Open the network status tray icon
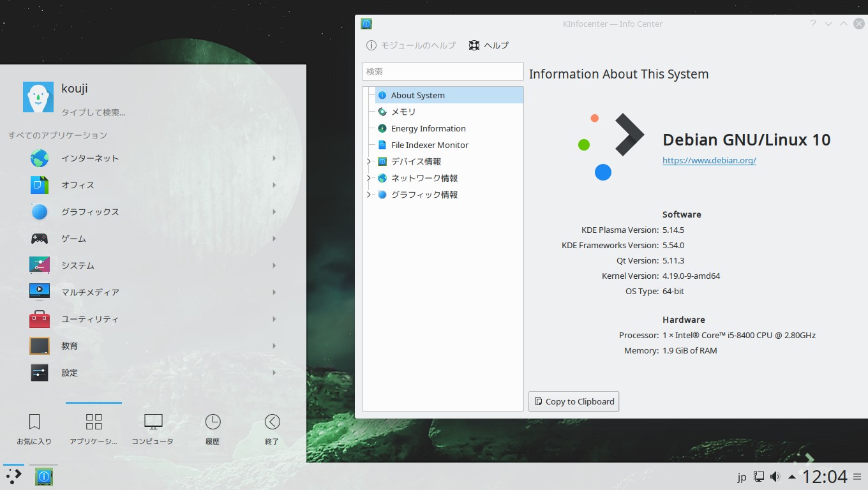Screen dimensions: 868x490 pyautogui.click(x=759, y=477)
